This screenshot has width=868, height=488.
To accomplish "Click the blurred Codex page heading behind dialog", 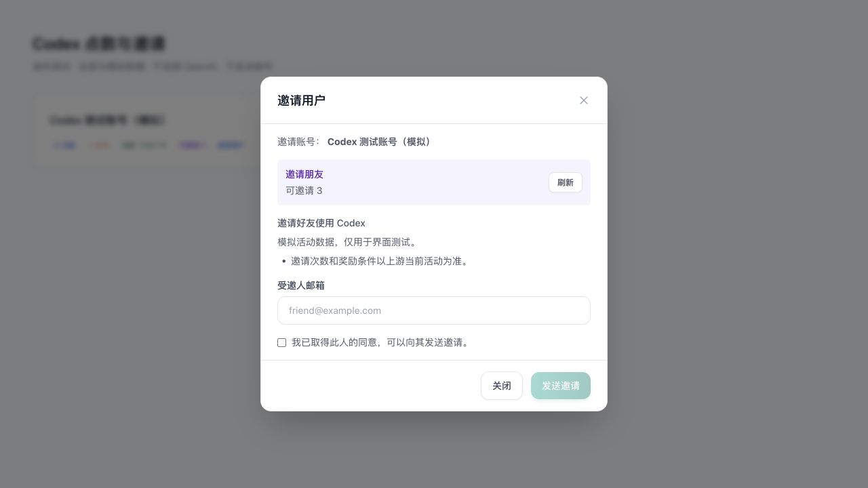I will pyautogui.click(x=99, y=44).
